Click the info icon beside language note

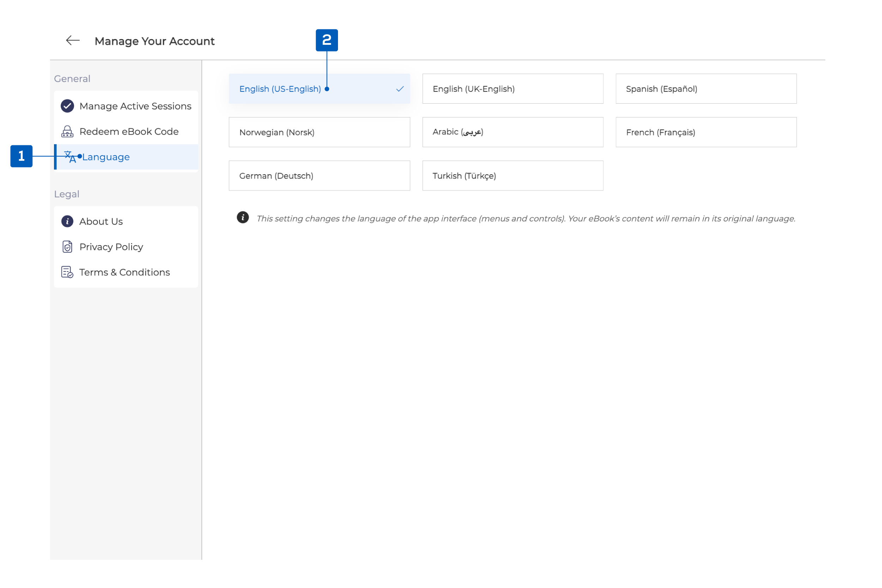(x=243, y=218)
